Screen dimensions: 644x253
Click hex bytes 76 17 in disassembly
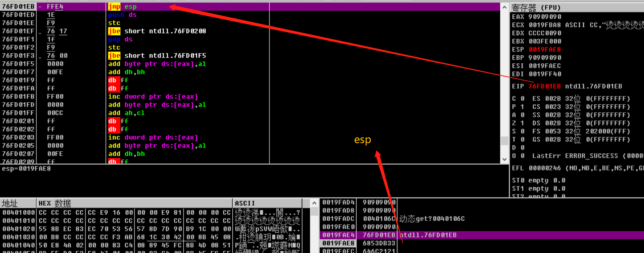[57, 31]
